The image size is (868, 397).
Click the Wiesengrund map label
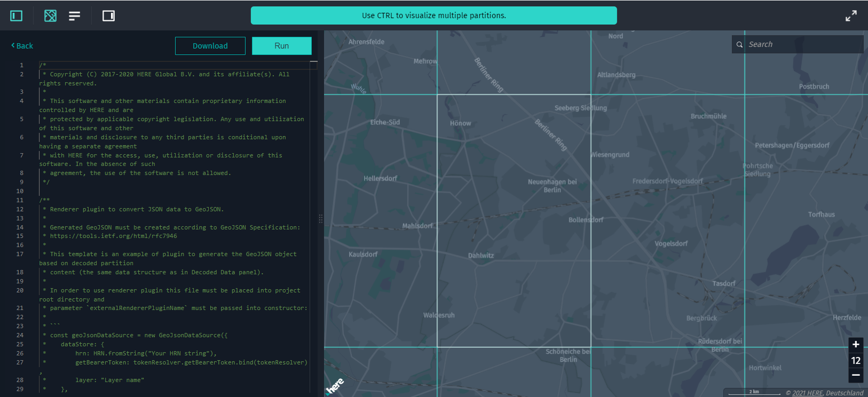pos(610,155)
